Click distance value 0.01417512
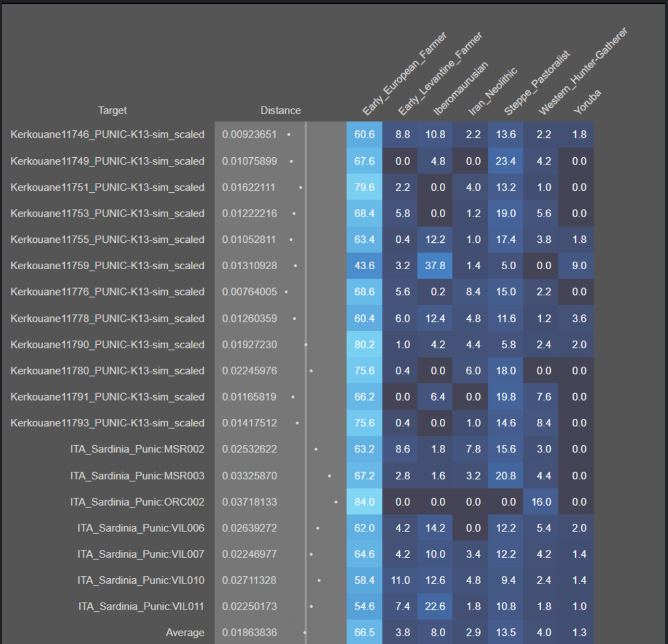This screenshot has width=668, height=644. click(x=249, y=423)
